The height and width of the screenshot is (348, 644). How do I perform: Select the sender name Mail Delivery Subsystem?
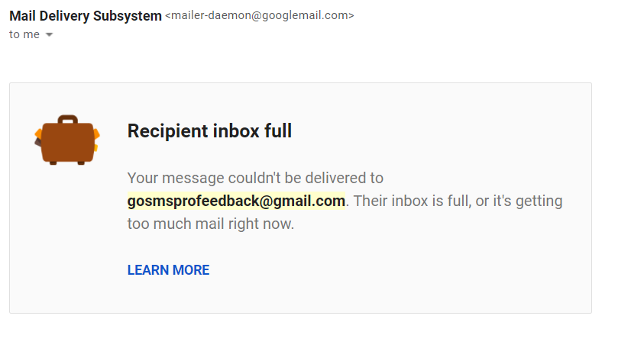pyautogui.click(x=86, y=16)
